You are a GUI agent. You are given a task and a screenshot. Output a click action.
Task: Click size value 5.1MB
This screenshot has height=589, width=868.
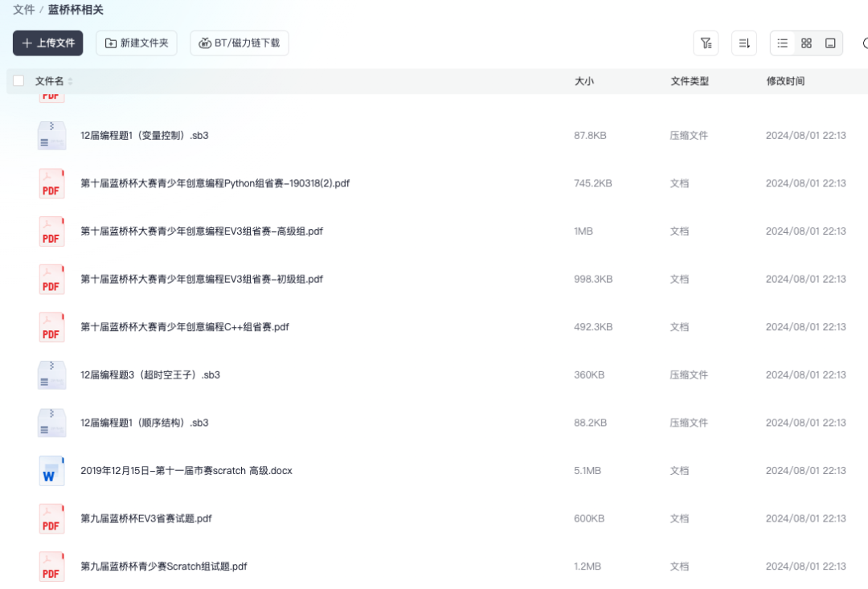[588, 471]
